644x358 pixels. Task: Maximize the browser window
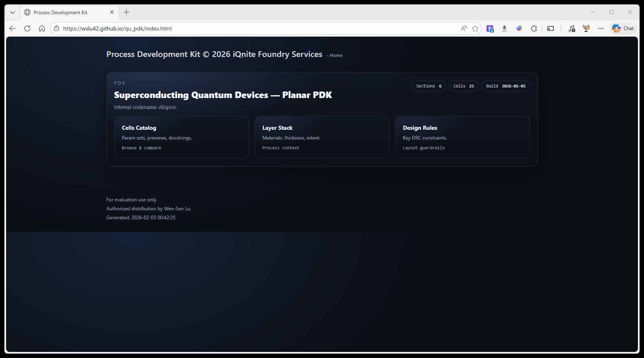611,12
